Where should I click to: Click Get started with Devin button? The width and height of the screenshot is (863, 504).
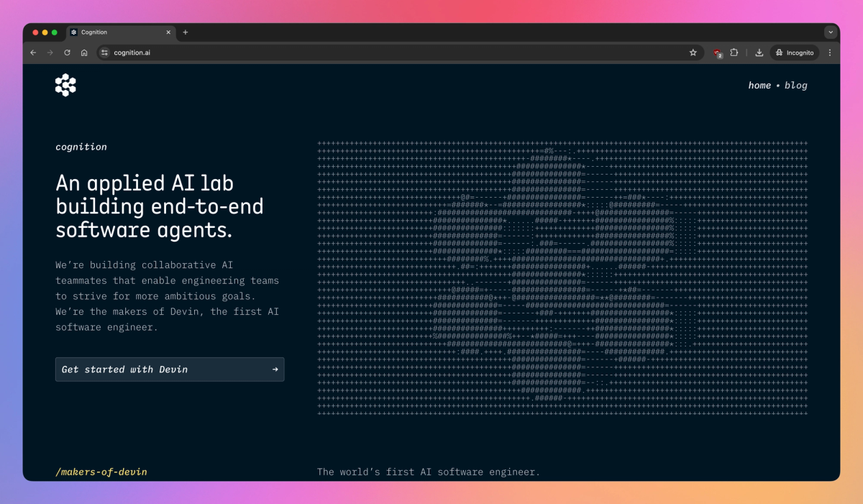click(170, 370)
